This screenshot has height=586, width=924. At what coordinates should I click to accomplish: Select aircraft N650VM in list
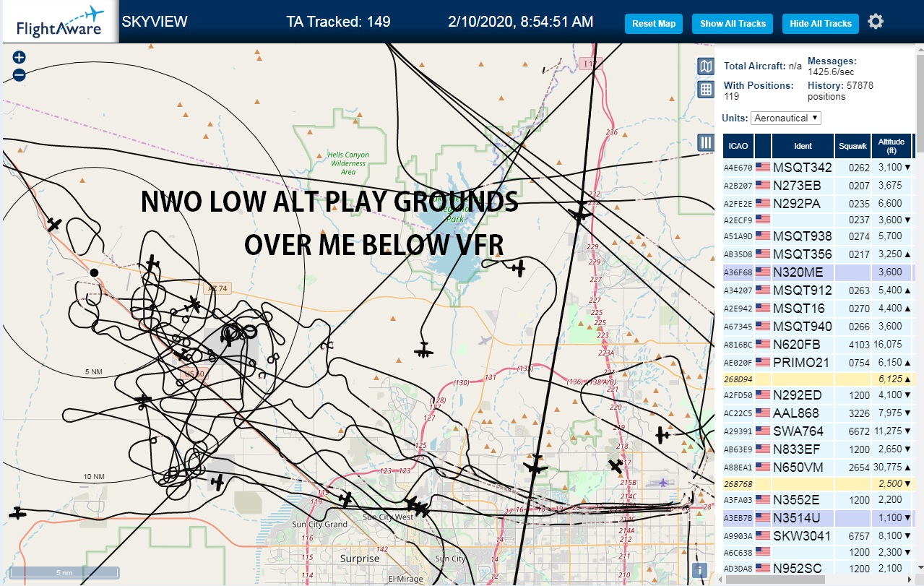[x=818, y=467]
